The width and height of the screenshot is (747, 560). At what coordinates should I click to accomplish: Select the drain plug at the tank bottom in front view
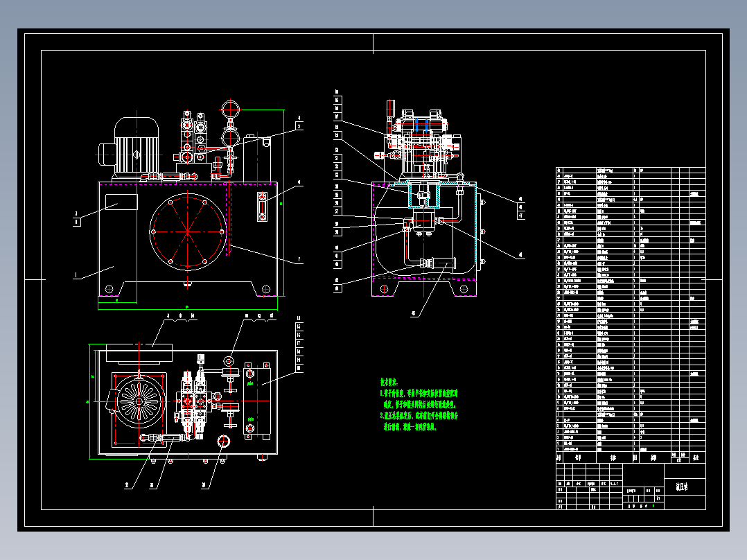click(188, 285)
